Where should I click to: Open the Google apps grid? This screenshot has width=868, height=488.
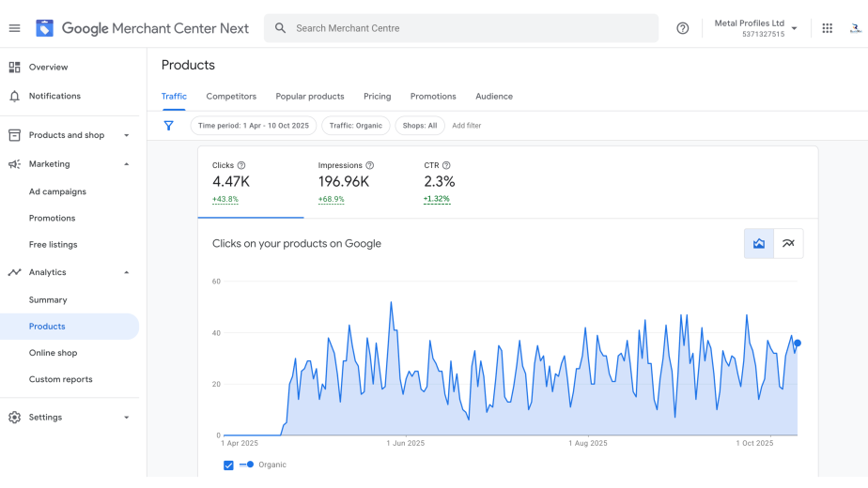pyautogui.click(x=827, y=28)
